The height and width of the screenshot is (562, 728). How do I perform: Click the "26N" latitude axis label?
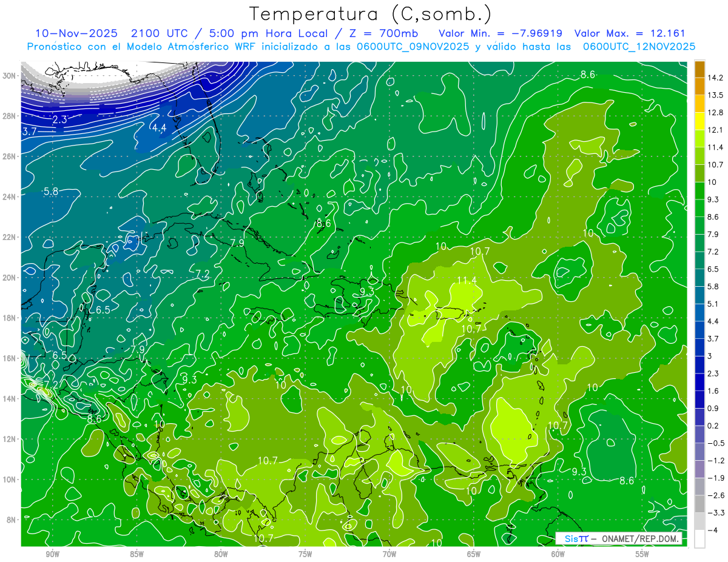10,156
